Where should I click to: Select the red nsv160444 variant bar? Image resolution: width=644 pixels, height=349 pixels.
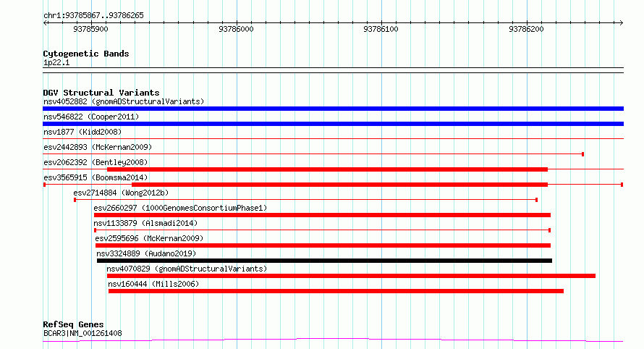point(336,291)
